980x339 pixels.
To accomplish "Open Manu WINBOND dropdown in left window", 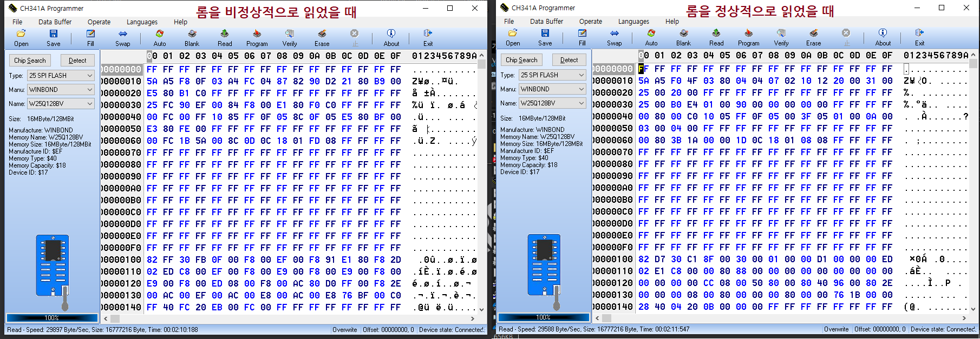I will coord(61,90).
